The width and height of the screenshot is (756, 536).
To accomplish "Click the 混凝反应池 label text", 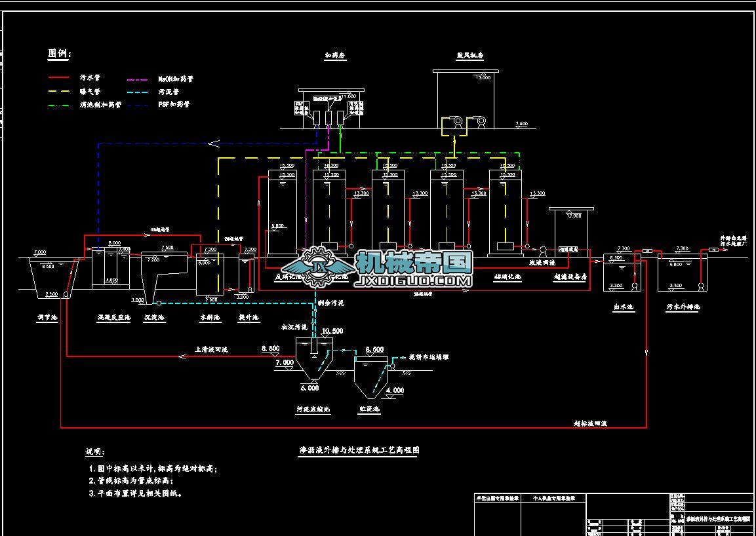I will [113, 318].
